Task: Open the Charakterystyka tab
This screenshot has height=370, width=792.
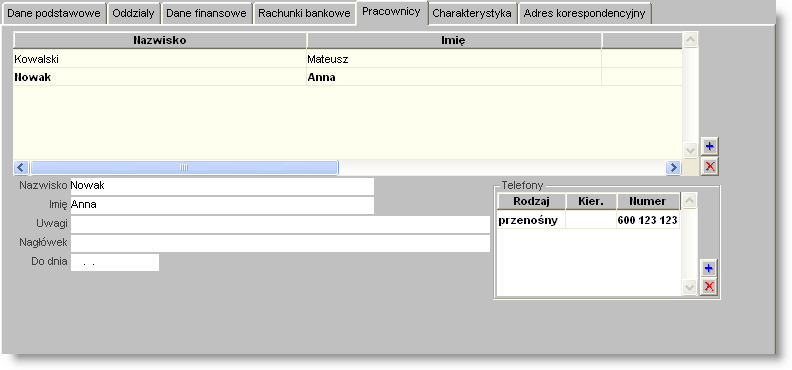Action: coord(472,14)
